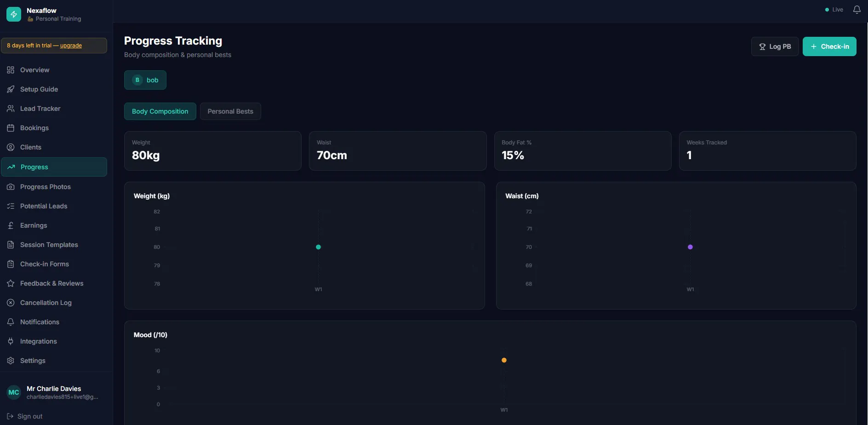Open the Overview menu item
The image size is (868, 425).
(x=54, y=70)
